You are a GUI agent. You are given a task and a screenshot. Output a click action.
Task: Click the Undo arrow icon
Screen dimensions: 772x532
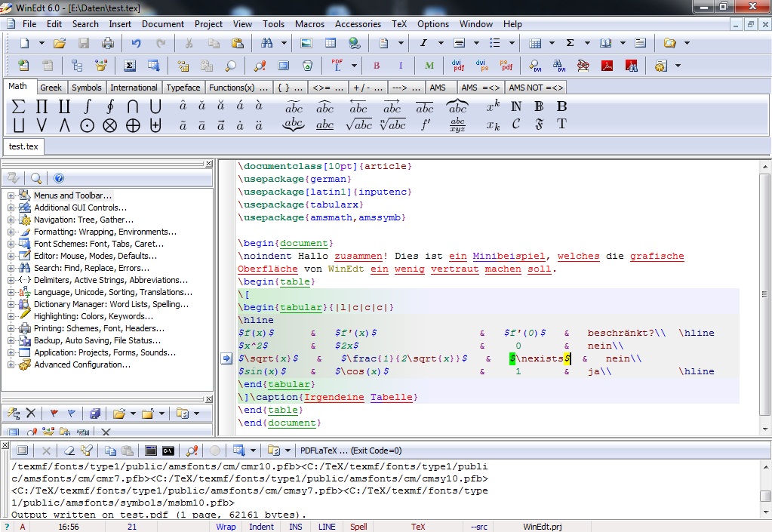(x=136, y=44)
